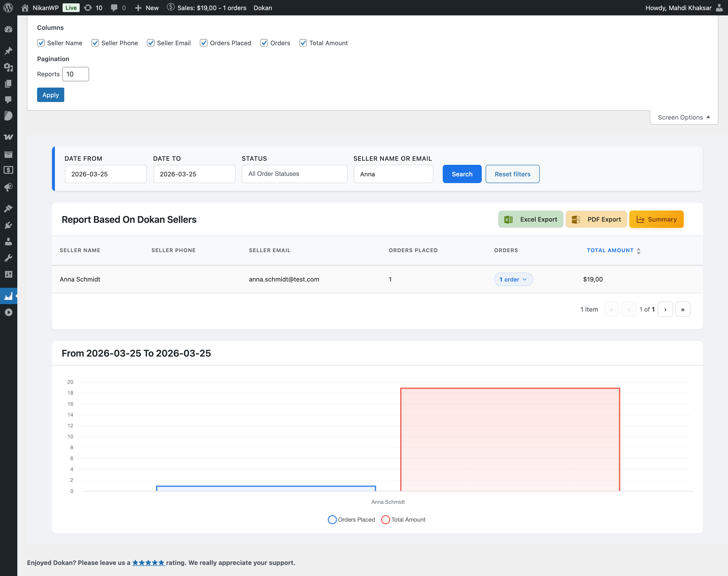Viewport: 728px width, 576px height.
Task: Expand the 1 order dropdown for Anna Schmidt
Action: [513, 279]
